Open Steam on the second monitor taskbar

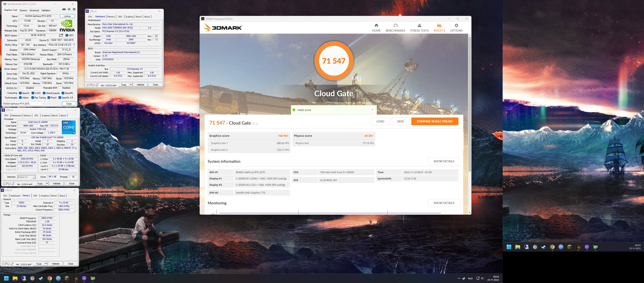[543, 247]
